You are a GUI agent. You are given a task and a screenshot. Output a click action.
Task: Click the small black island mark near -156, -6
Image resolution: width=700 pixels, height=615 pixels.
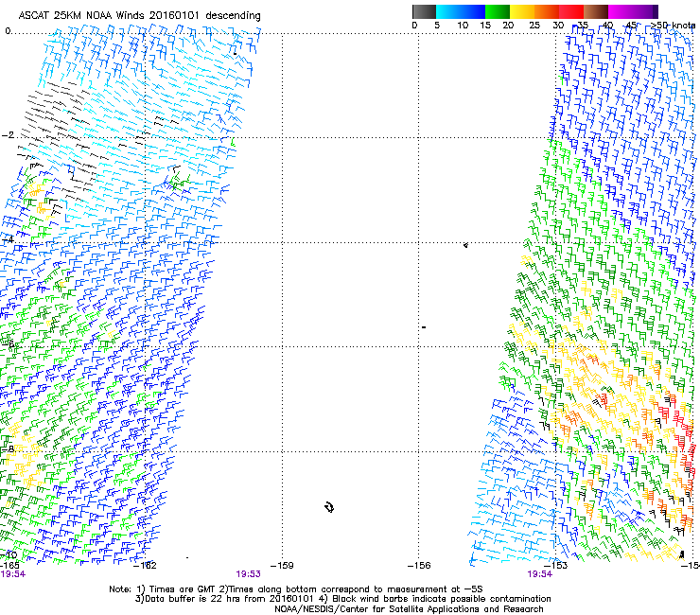pyautogui.click(x=424, y=327)
